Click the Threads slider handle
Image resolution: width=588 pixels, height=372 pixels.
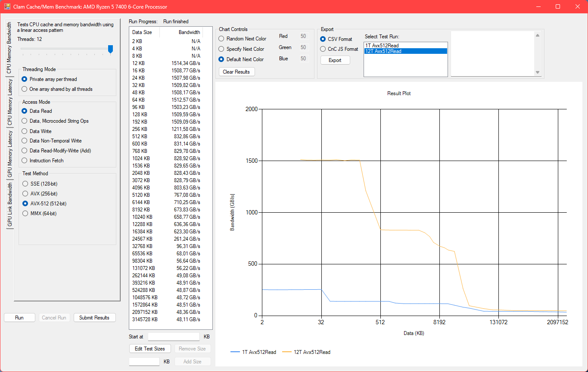pyautogui.click(x=110, y=49)
